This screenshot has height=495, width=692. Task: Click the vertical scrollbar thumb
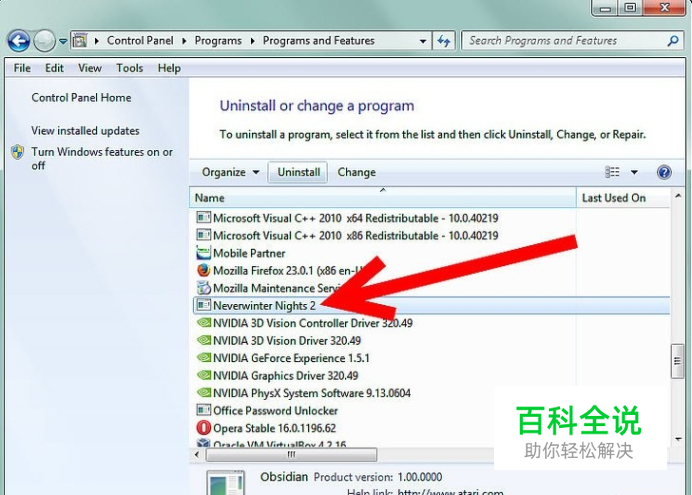(677, 361)
